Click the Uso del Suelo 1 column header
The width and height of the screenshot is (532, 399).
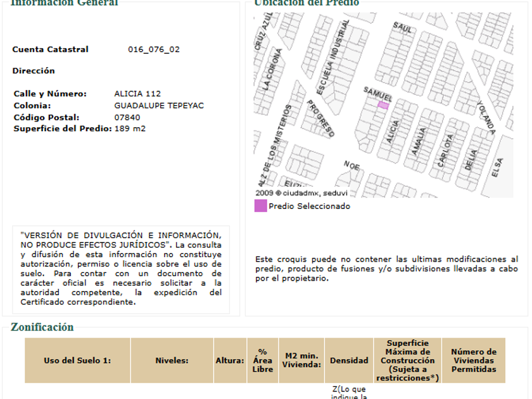click(x=77, y=360)
